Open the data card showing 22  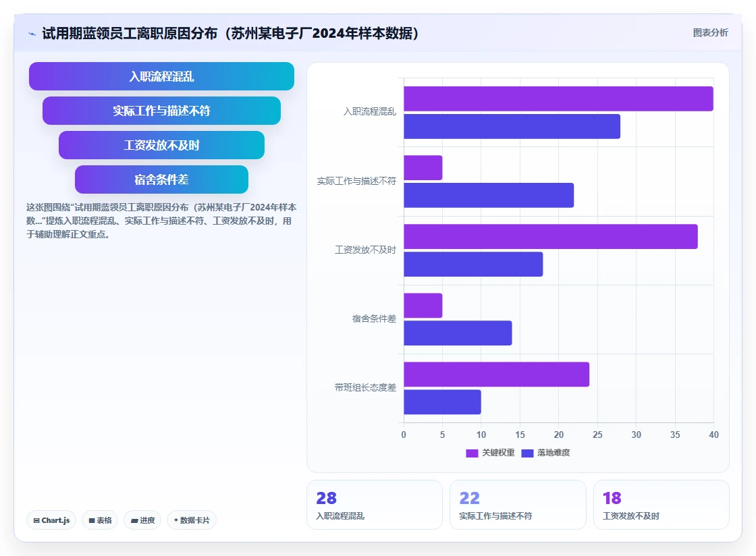point(518,505)
